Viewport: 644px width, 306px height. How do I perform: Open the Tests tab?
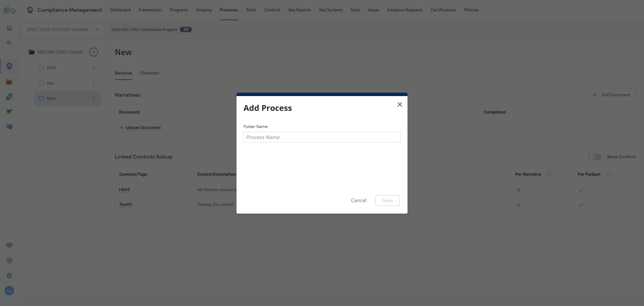click(355, 10)
